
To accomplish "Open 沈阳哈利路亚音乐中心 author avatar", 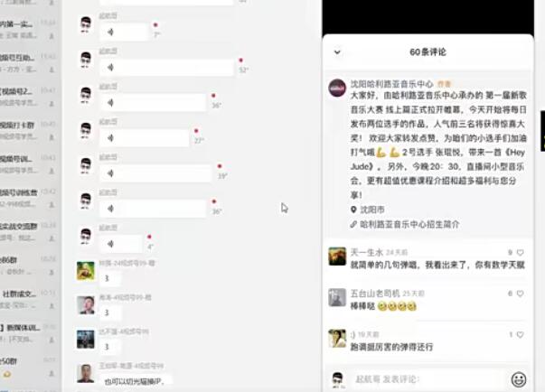I will coord(337,89).
